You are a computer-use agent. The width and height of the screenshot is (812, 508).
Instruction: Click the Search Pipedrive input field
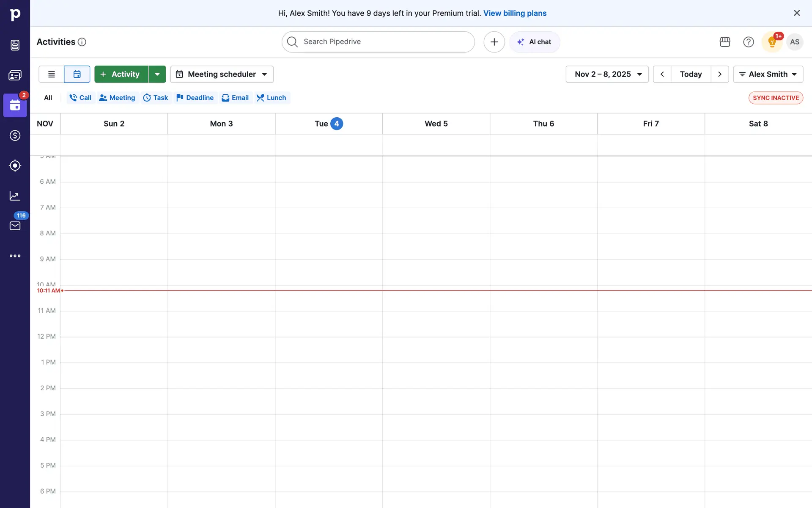pos(378,42)
